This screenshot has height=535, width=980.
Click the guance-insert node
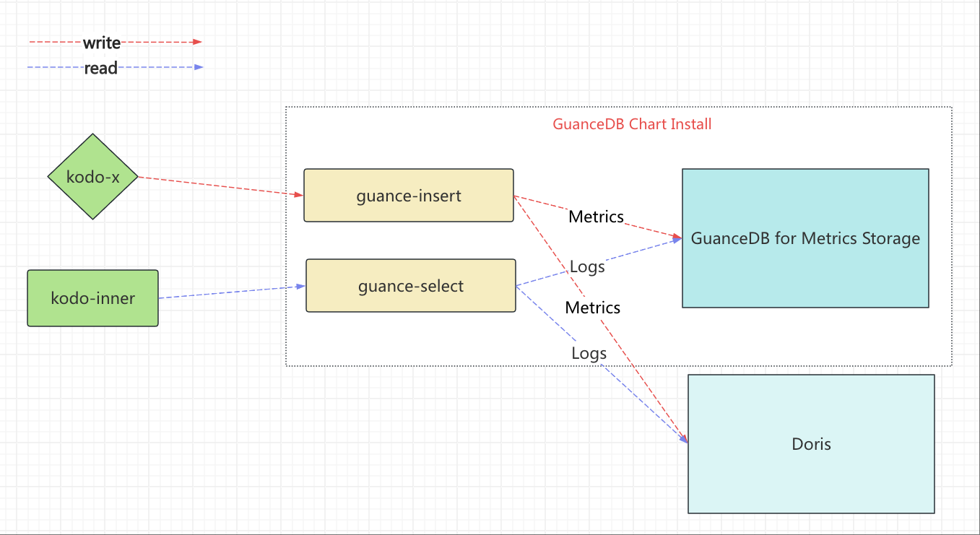[409, 195]
